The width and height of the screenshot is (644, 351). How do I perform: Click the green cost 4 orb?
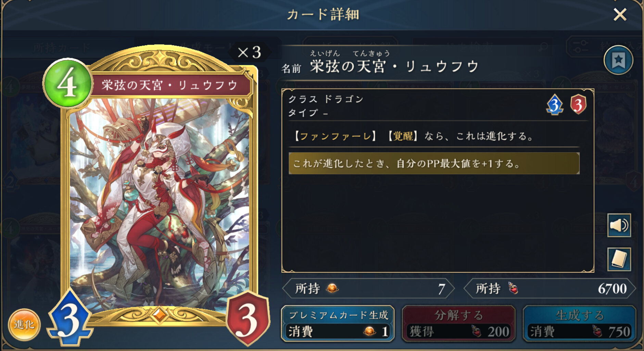(x=68, y=83)
